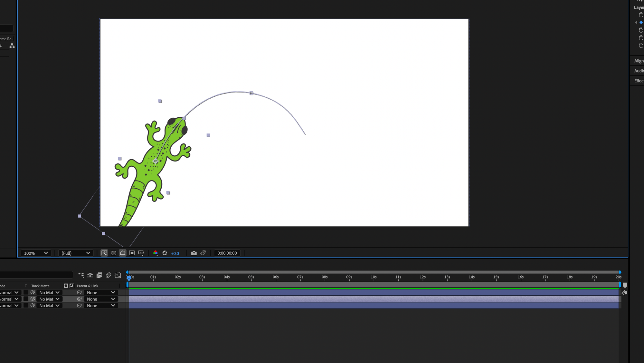Expand the Audio panel tab
Image resolution: width=644 pixels, height=363 pixels.
point(639,71)
